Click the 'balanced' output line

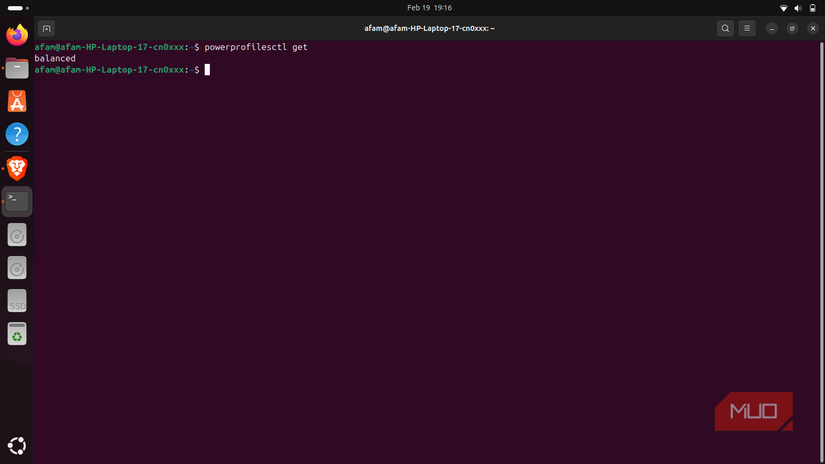point(55,58)
